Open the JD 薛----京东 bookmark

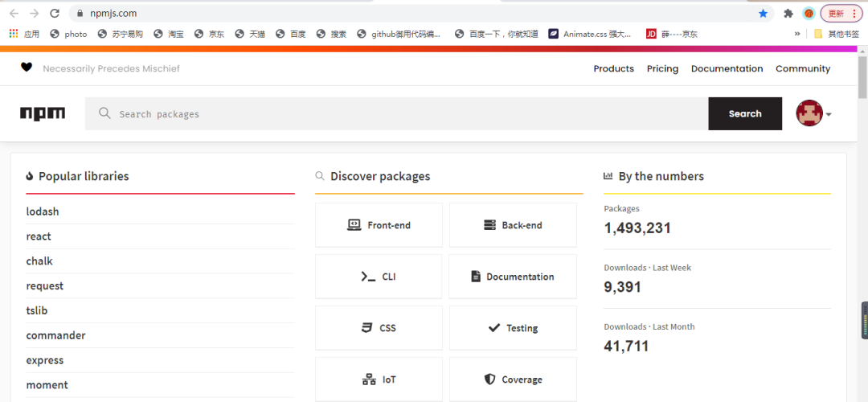[671, 34]
